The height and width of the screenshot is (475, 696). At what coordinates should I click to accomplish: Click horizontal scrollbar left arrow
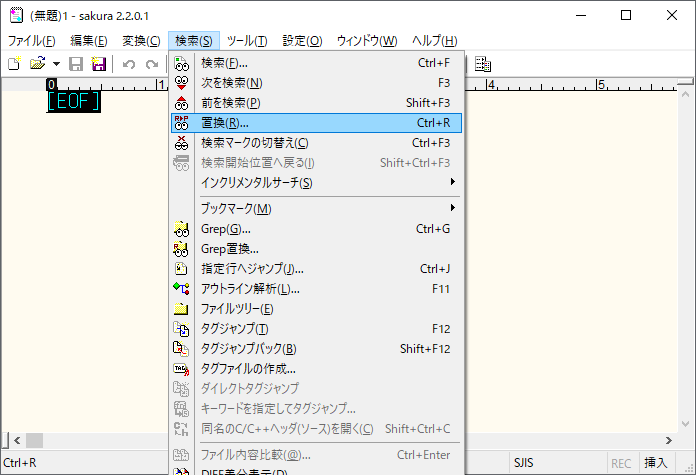click(x=17, y=440)
